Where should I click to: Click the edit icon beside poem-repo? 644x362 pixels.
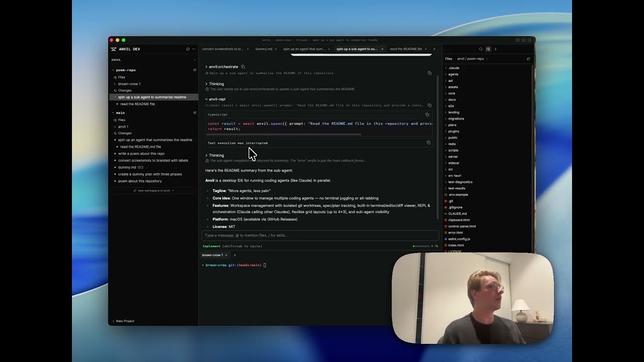coord(195,70)
